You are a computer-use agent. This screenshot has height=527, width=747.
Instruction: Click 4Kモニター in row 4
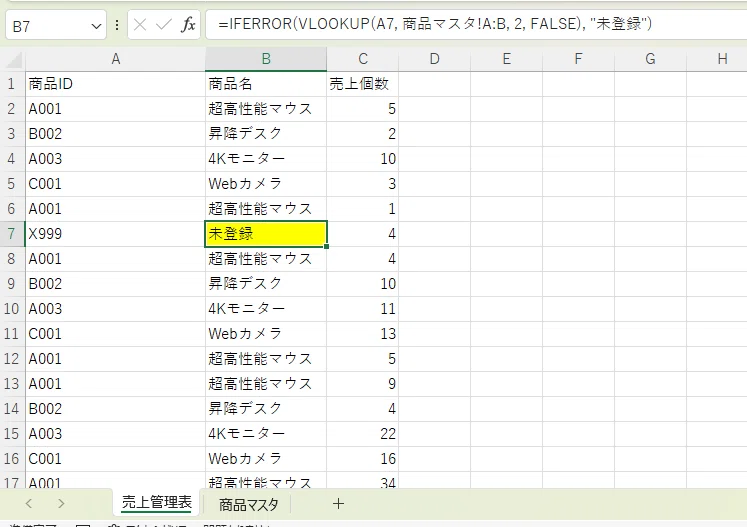pos(266,159)
